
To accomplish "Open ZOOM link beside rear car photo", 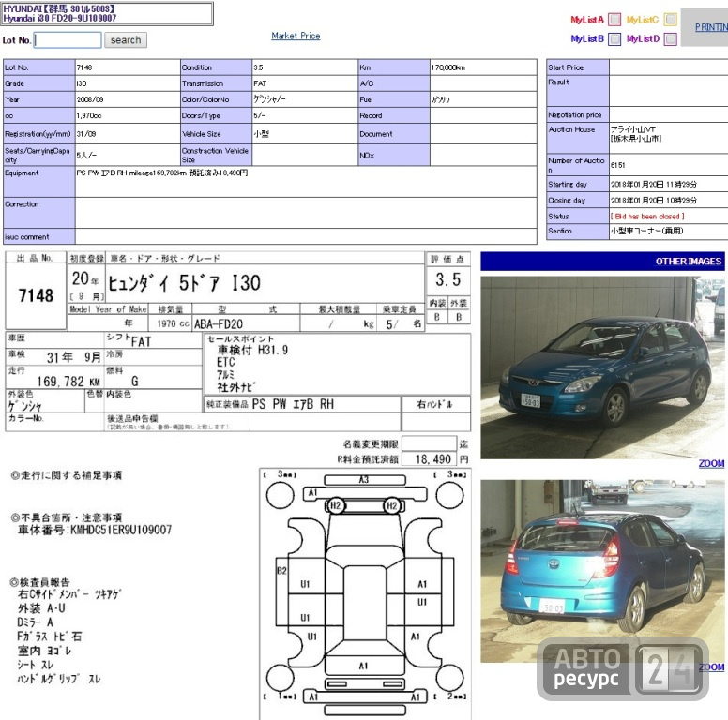I will [x=711, y=667].
